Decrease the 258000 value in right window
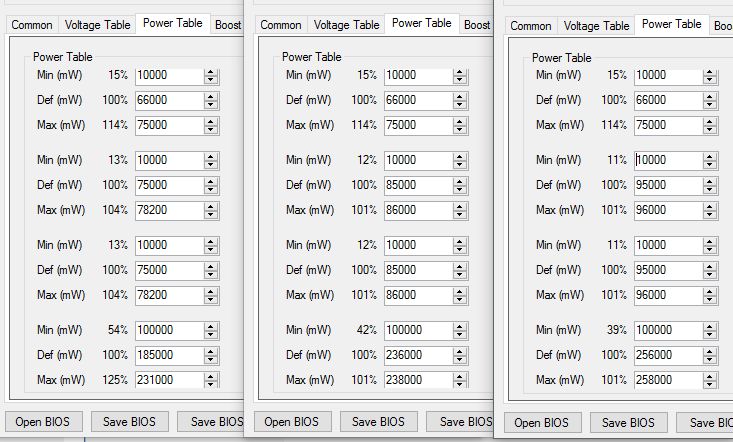 click(710, 384)
